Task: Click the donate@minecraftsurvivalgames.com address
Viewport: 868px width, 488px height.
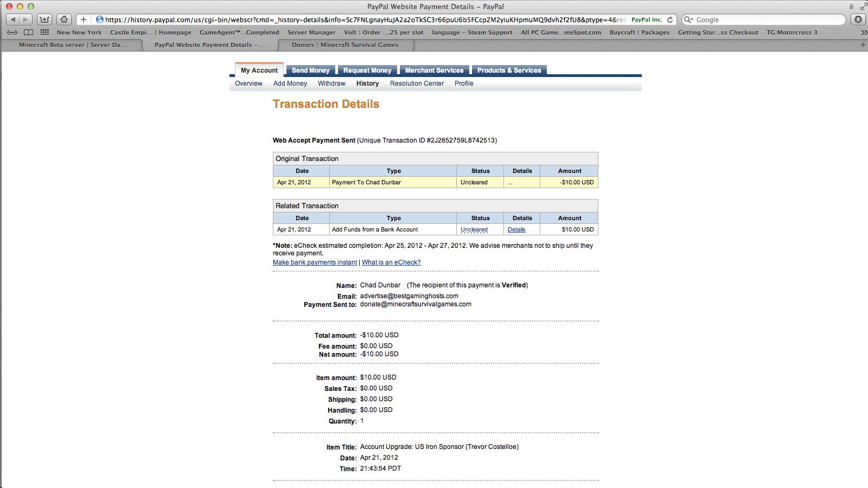Action: (416, 304)
